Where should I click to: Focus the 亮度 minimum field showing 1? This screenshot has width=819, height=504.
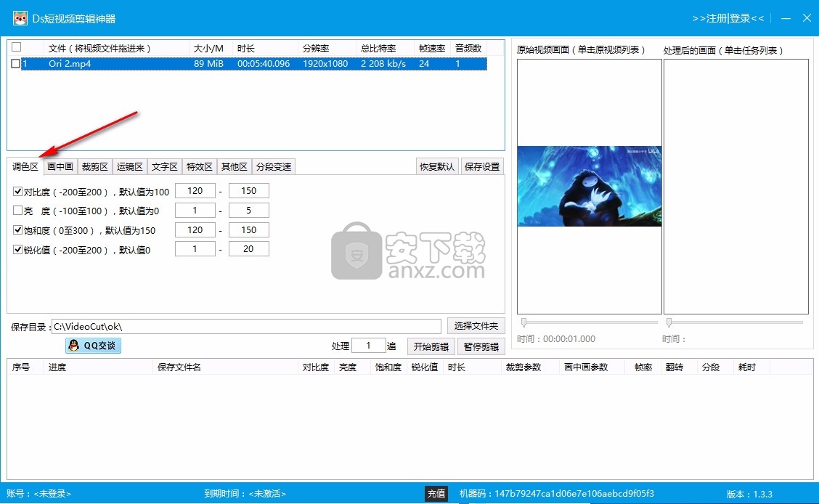[x=195, y=210]
